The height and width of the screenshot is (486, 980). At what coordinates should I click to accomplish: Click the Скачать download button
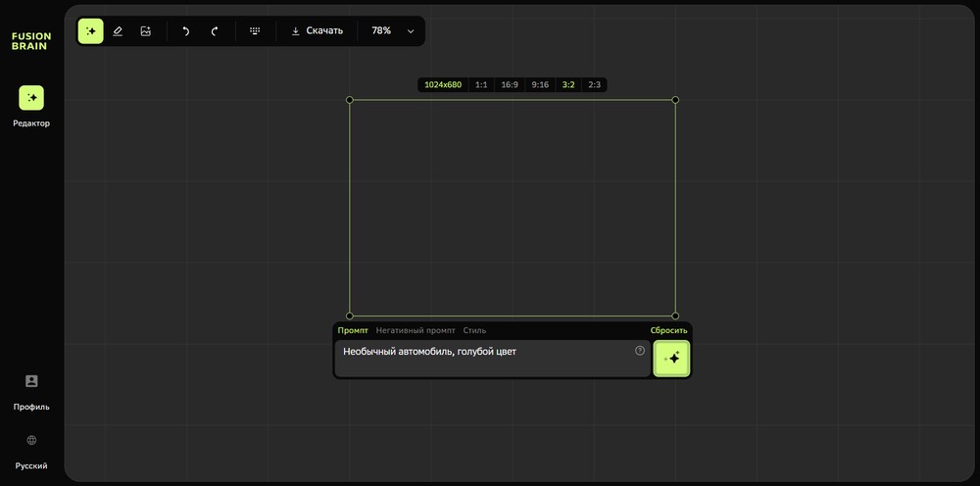tap(317, 31)
